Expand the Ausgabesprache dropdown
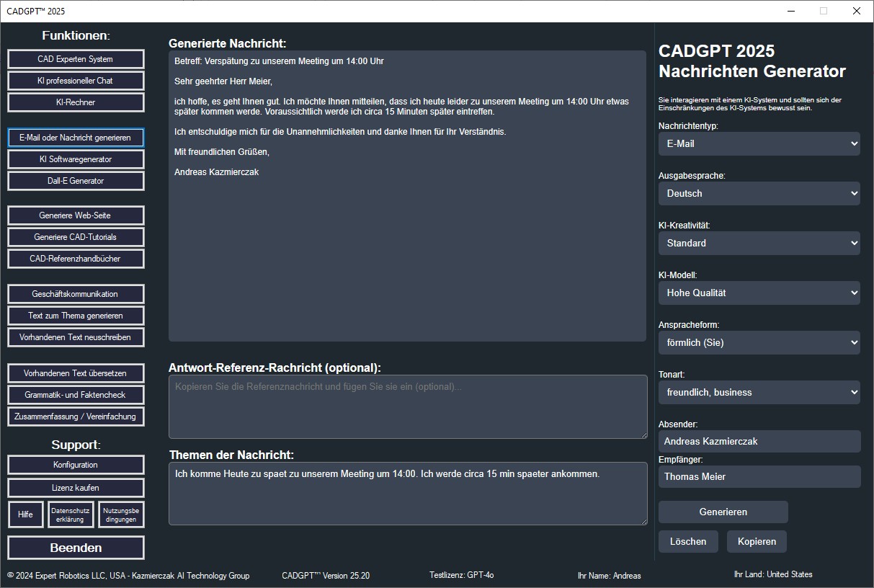 (759, 193)
